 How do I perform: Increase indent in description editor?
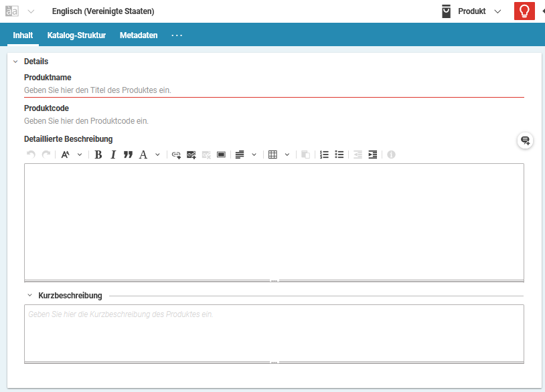pyautogui.click(x=373, y=155)
